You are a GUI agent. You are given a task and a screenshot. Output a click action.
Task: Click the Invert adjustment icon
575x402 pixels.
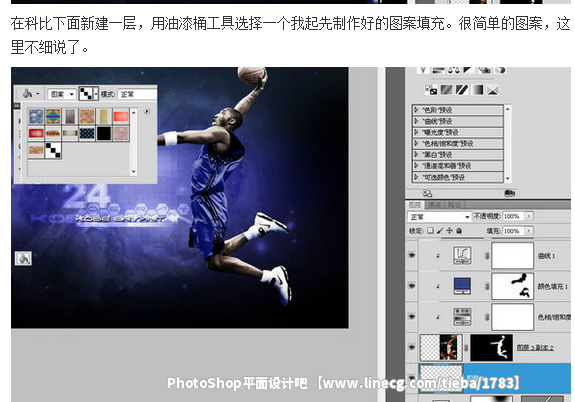click(431, 90)
